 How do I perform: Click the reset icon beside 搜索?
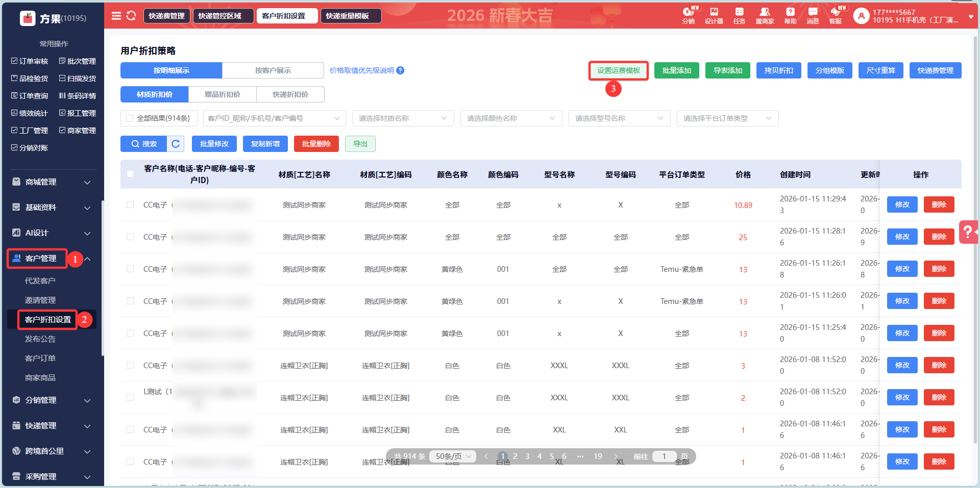[x=176, y=144]
